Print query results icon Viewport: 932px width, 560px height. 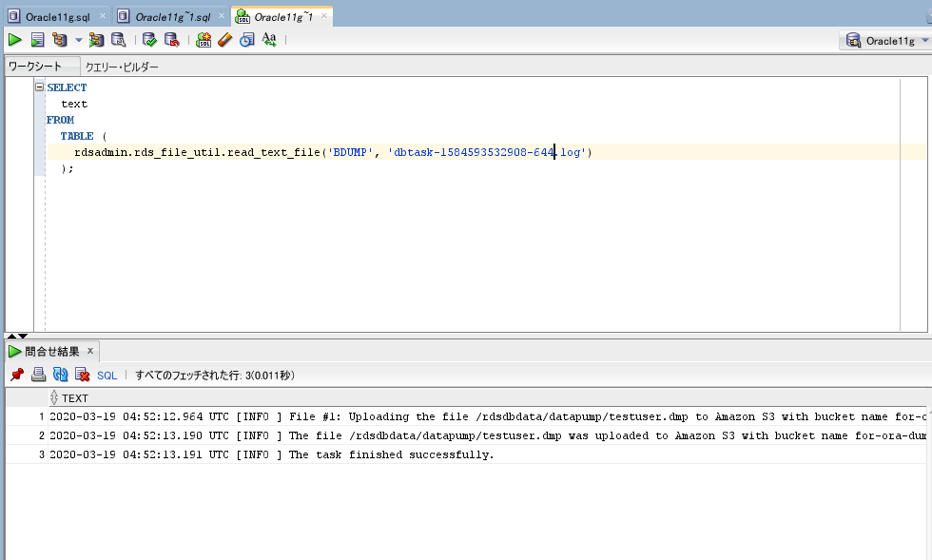[x=39, y=375]
